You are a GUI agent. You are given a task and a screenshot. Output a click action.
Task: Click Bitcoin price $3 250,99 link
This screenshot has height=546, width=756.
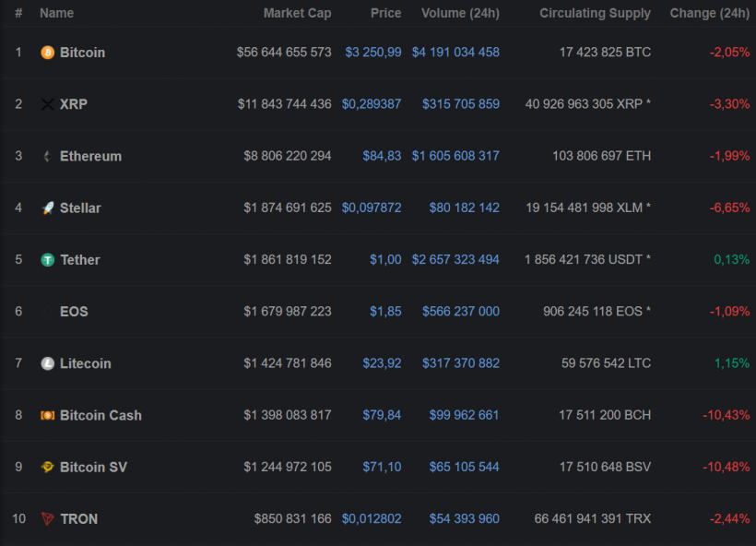coord(373,53)
